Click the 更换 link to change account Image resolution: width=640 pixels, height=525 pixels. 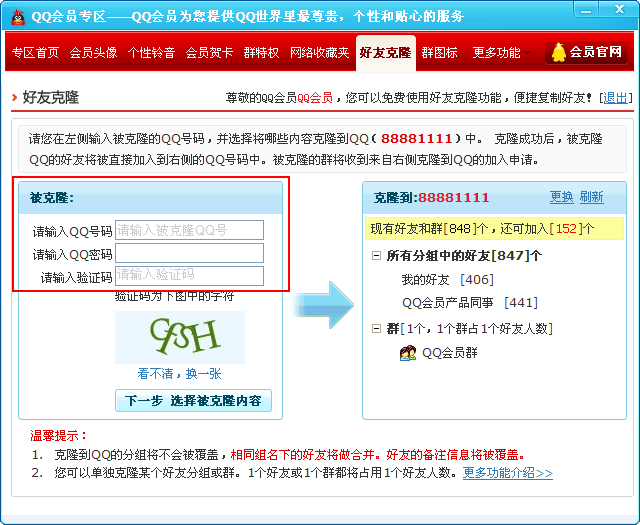click(x=562, y=197)
